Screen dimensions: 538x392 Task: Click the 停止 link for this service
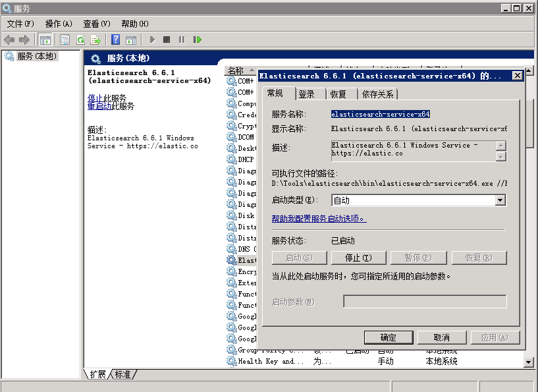point(95,98)
